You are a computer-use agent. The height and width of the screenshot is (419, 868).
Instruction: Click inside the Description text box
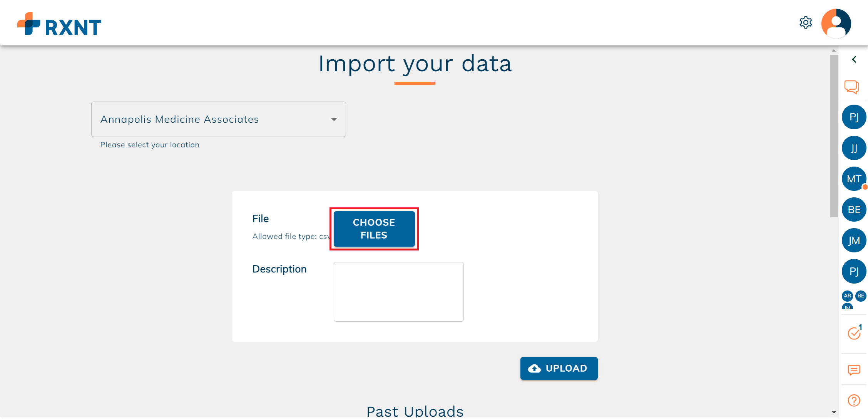[x=398, y=291]
